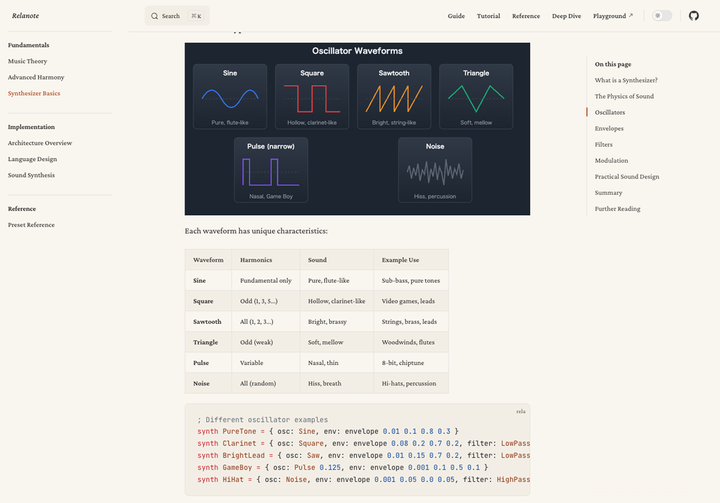Toggle the dark mode switch
Screen dimensions: 720x503
(x=662, y=16)
